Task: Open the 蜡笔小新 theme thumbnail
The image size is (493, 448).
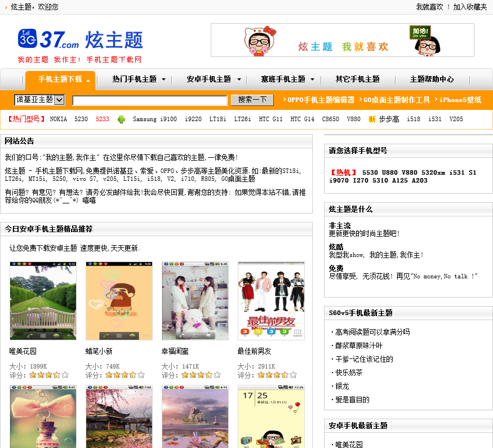Action: point(119,301)
